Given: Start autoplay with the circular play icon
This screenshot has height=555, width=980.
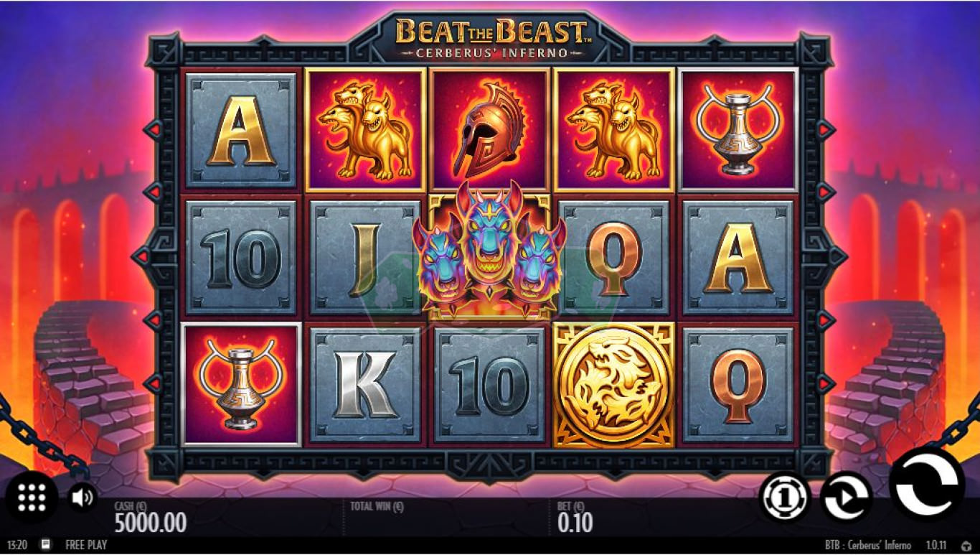Looking at the screenshot, I should pyautogui.click(x=847, y=496).
